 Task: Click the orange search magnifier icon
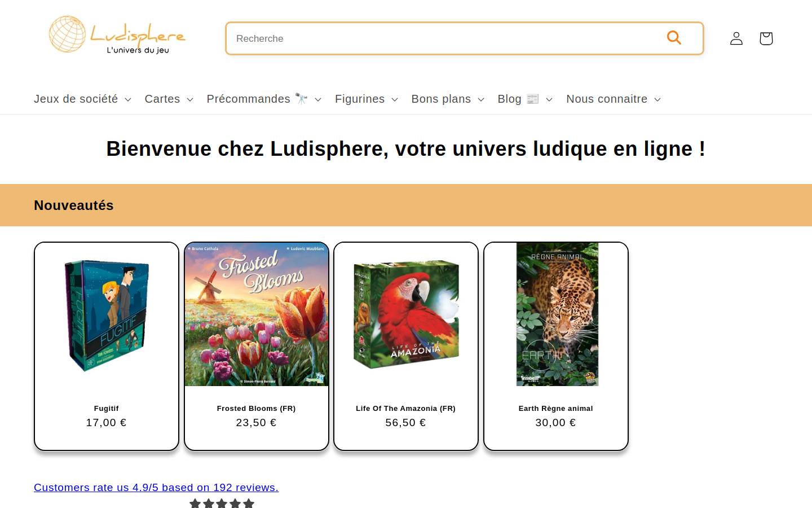(674, 38)
